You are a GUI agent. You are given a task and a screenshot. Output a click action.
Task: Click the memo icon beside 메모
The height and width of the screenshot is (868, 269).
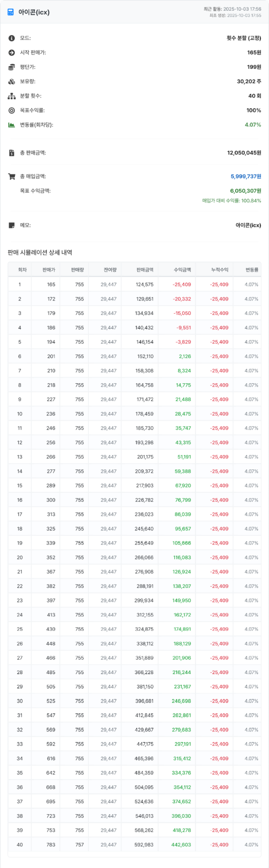[x=11, y=224]
